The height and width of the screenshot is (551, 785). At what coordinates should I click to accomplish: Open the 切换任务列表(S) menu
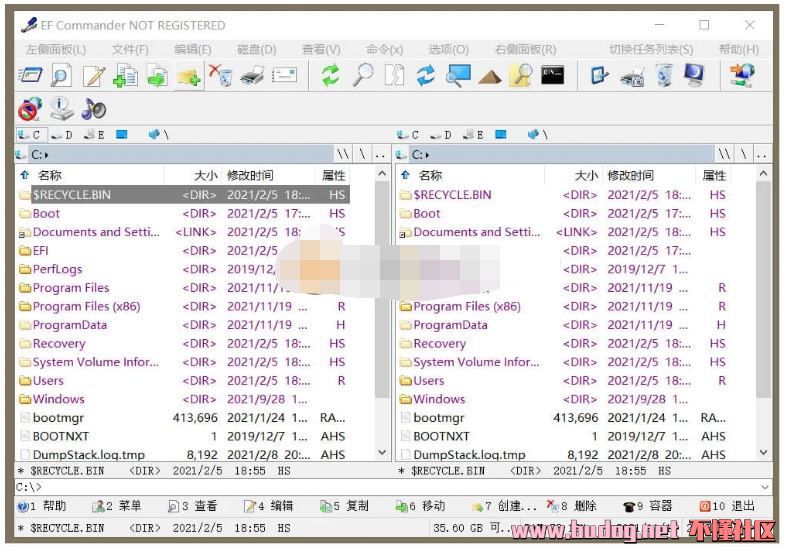click(651, 50)
